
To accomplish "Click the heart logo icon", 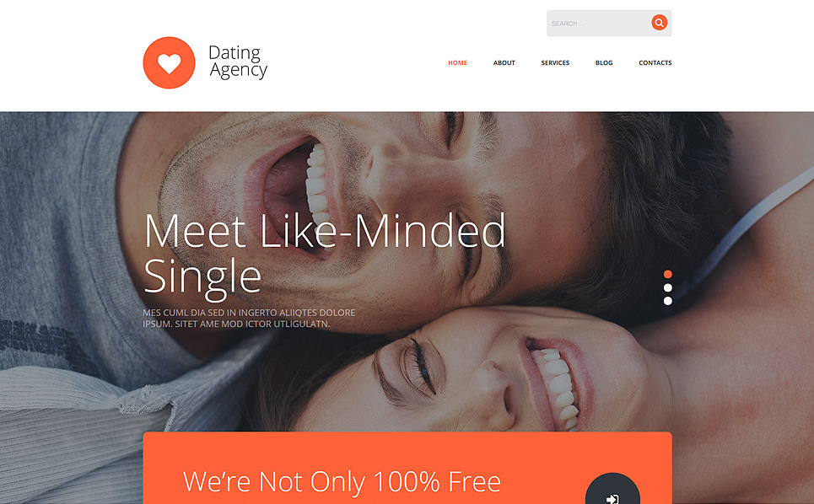I will coord(169,62).
